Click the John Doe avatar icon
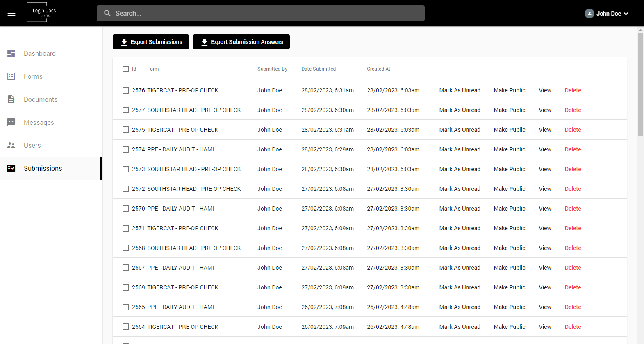This screenshot has height=344, width=644. (589, 14)
